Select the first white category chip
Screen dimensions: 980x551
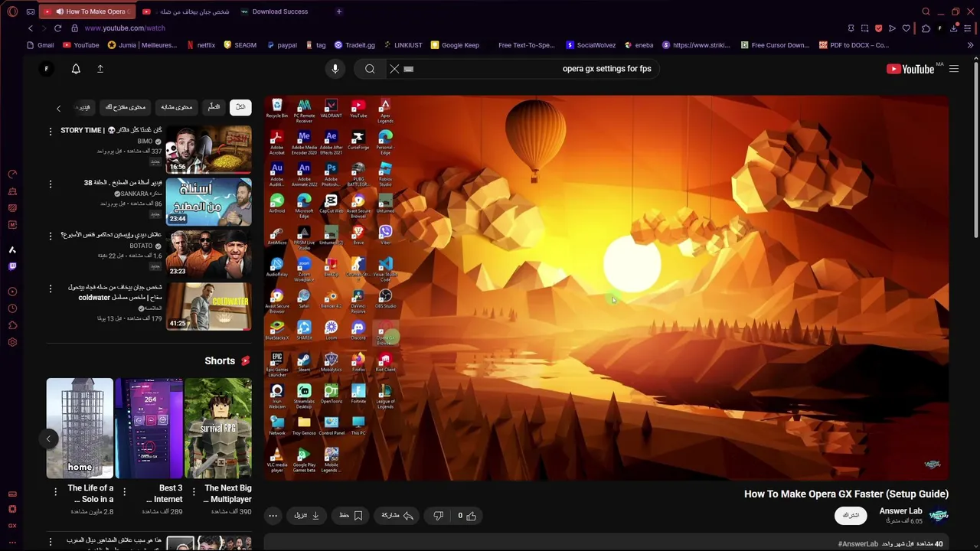click(x=240, y=107)
